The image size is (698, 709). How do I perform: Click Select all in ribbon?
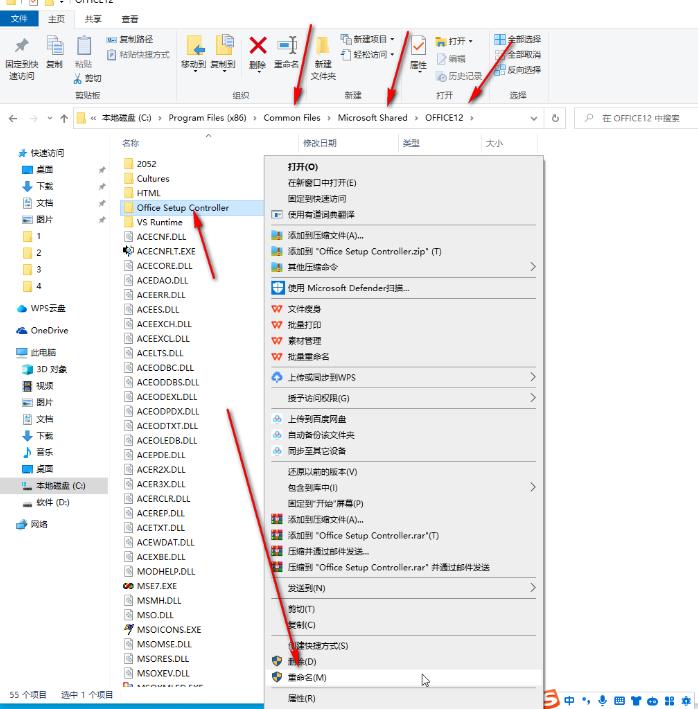click(x=518, y=39)
